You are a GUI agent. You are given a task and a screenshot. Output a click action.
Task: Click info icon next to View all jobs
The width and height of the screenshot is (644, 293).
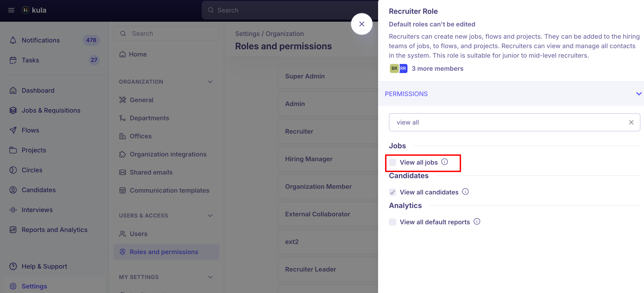[x=445, y=162]
